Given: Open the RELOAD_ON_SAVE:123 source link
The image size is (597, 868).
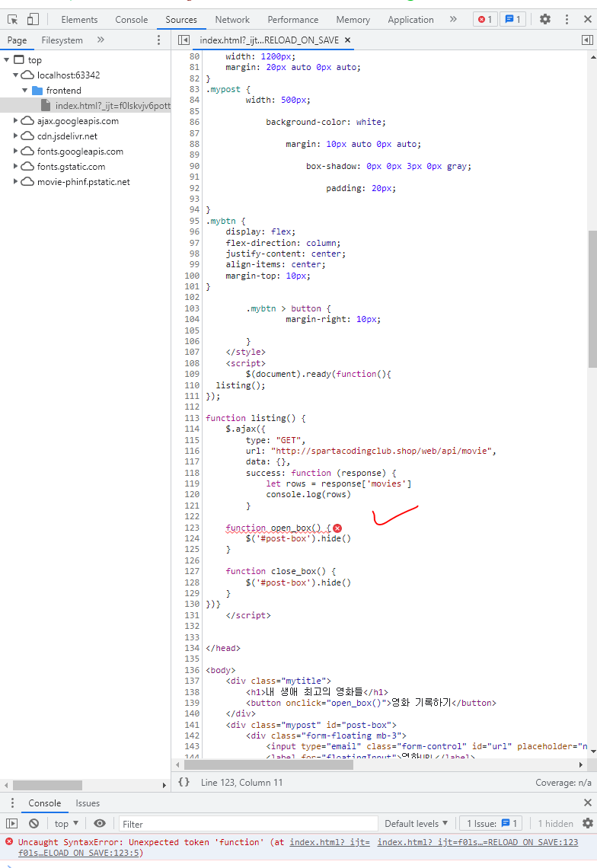Looking at the screenshot, I should 477,842.
